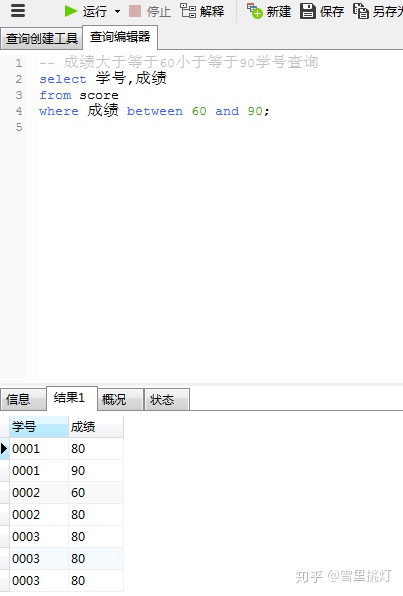Click the 成绩 cell showing 90
403x596 pixels.
click(x=96, y=471)
